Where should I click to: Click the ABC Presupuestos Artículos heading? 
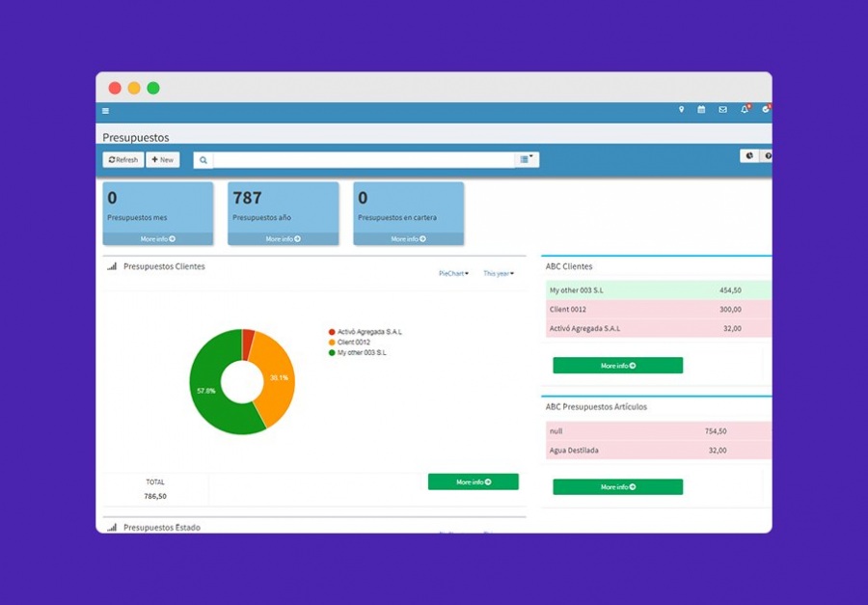point(596,406)
